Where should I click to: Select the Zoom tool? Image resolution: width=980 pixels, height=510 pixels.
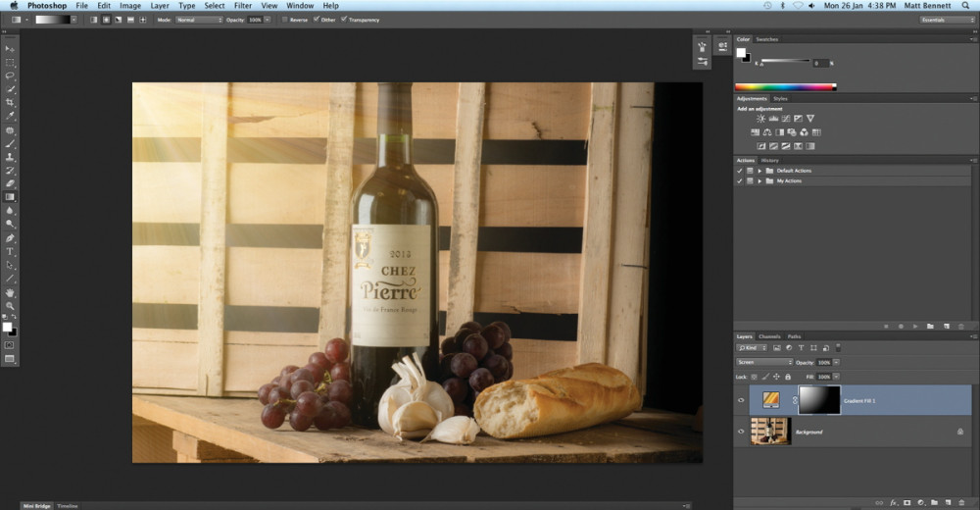click(x=10, y=306)
